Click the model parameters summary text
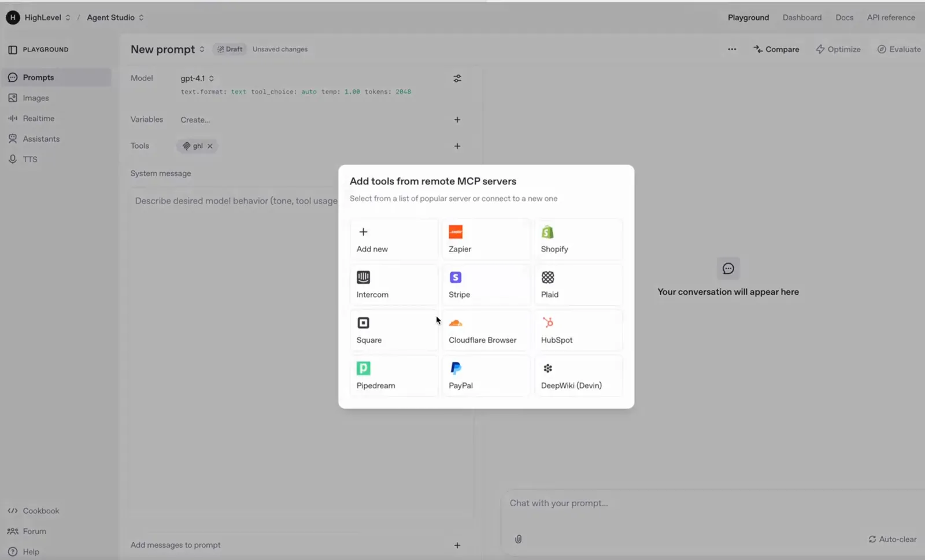Viewport: 925px width, 560px height. 296,92
